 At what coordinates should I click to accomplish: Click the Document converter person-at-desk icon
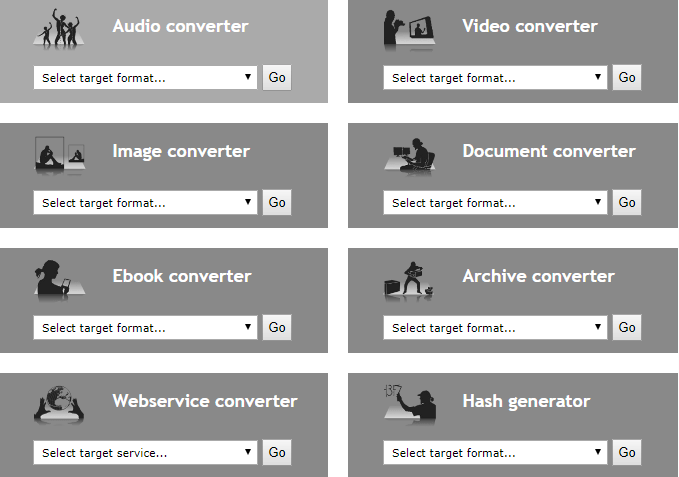click(410, 156)
